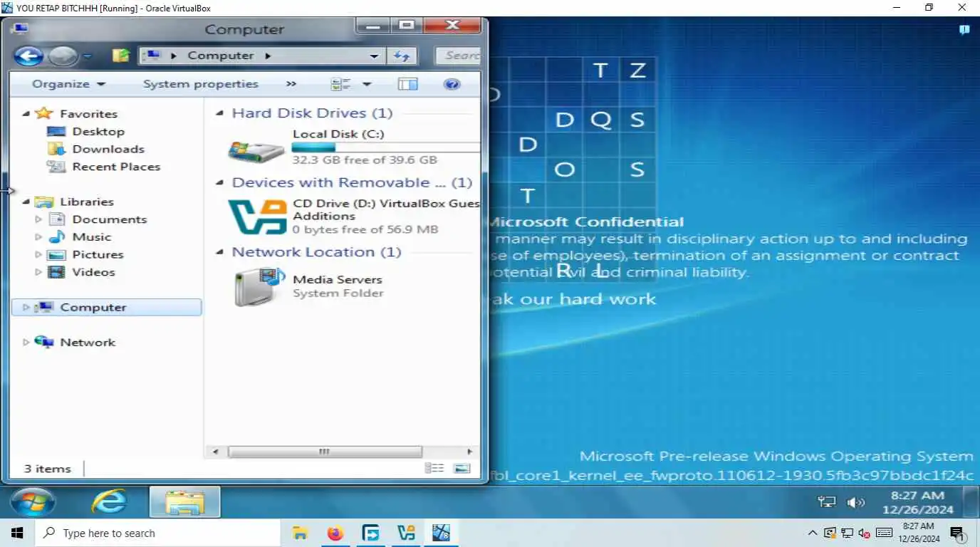Image resolution: width=980 pixels, height=547 pixels.
Task: Collapse the Favorites group
Action: pyautogui.click(x=26, y=114)
